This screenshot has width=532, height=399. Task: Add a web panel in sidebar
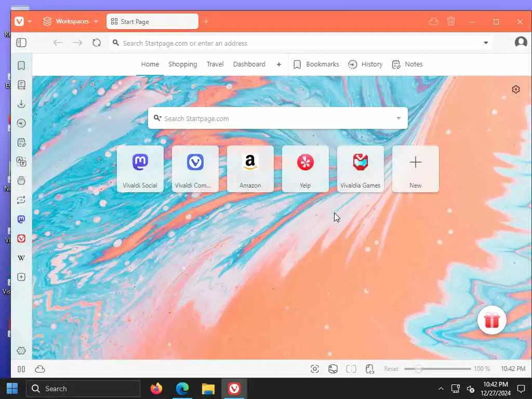tap(21, 277)
